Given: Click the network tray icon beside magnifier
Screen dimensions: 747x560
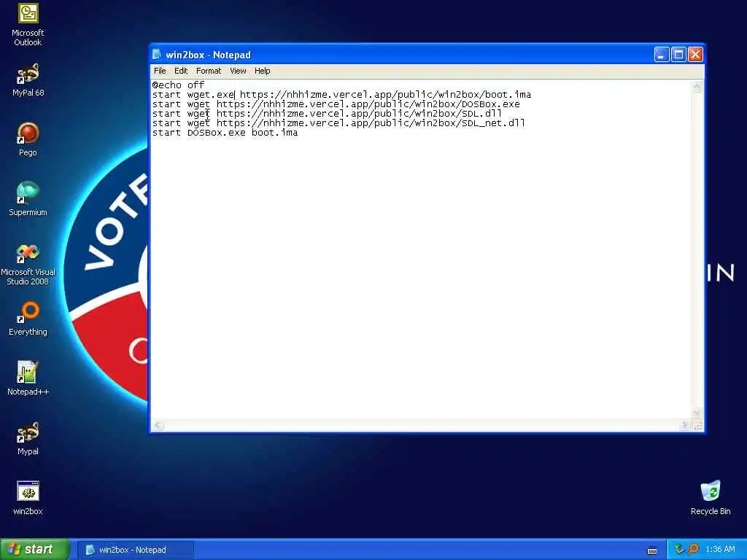Looking at the screenshot, I should [679, 549].
